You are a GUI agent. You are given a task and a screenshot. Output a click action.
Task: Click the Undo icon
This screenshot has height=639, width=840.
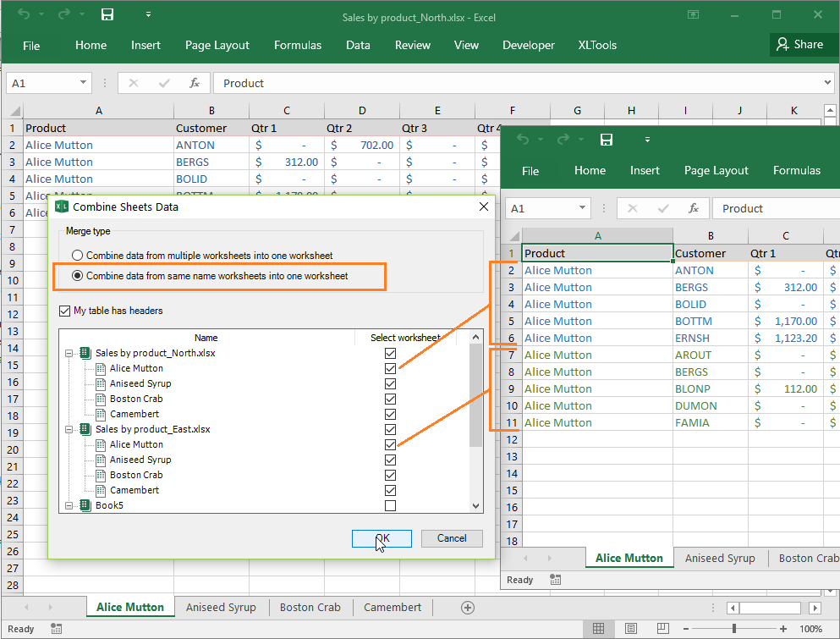click(x=25, y=14)
